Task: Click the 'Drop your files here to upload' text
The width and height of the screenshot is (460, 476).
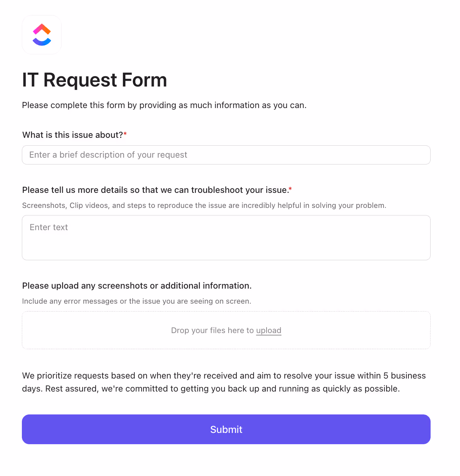Action: click(x=226, y=330)
